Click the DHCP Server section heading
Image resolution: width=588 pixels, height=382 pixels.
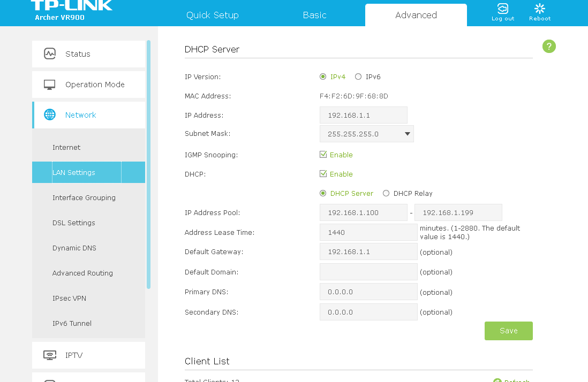(x=212, y=49)
